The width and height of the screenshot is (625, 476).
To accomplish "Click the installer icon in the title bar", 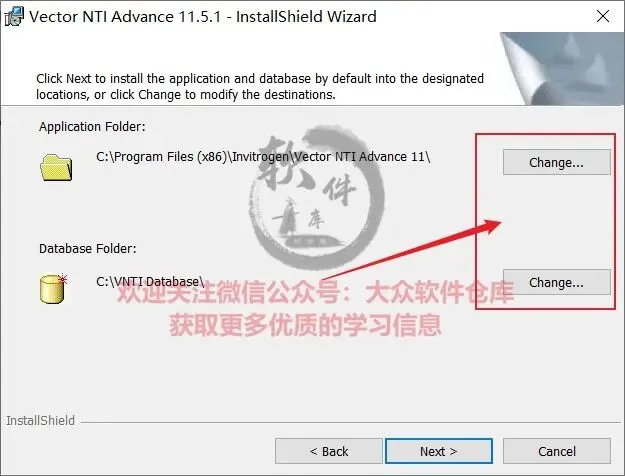I will click(x=14, y=17).
